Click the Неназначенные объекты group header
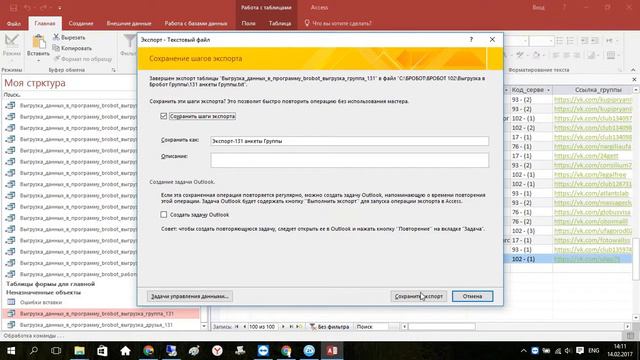Screen dimensions: 640x360 point(43,293)
